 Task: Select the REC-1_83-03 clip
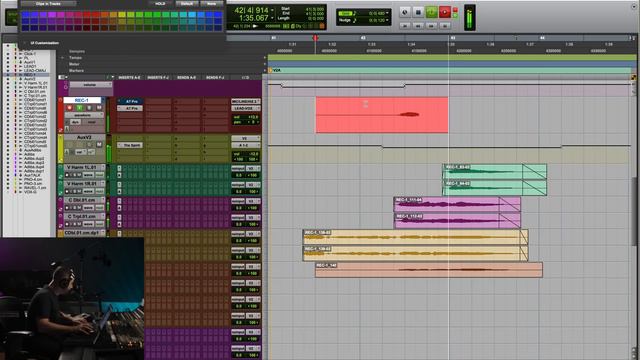[x=494, y=171]
